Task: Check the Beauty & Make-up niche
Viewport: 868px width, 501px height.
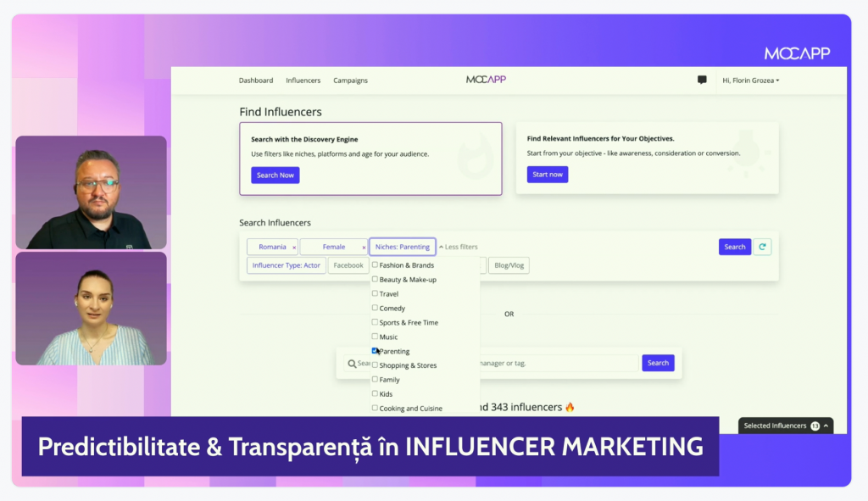Action: click(x=375, y=279)
